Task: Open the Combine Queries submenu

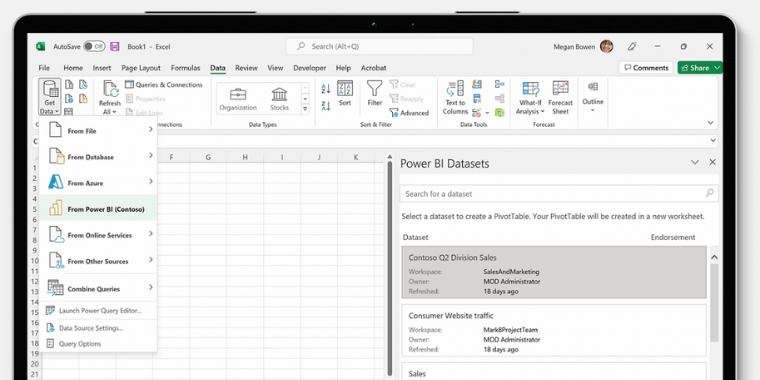Action: pos(98,288)
